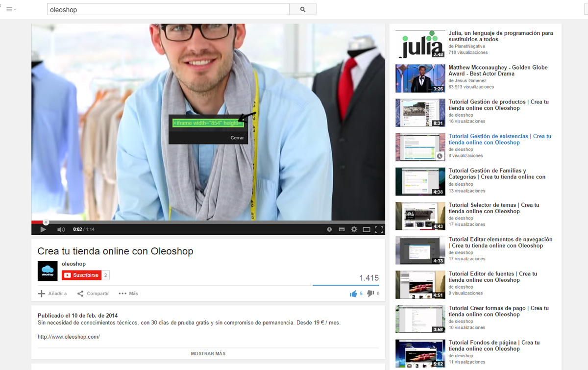Open Tutorial Gestión de productos thumbnail
588x370 pixels.
pos(420,113)
